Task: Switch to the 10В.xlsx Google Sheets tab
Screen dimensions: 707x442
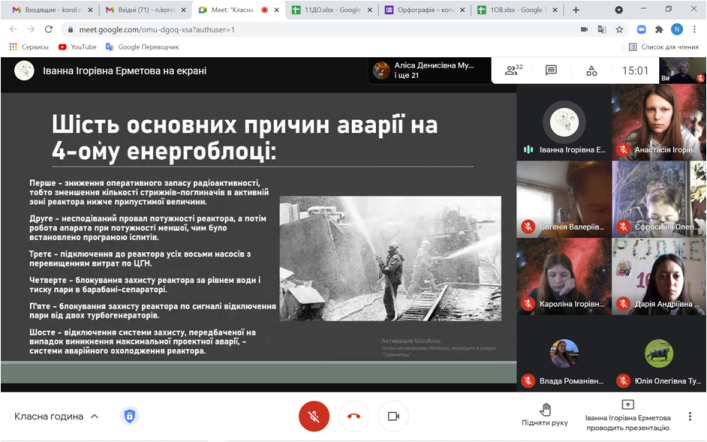Action: (x=517, y=10)
